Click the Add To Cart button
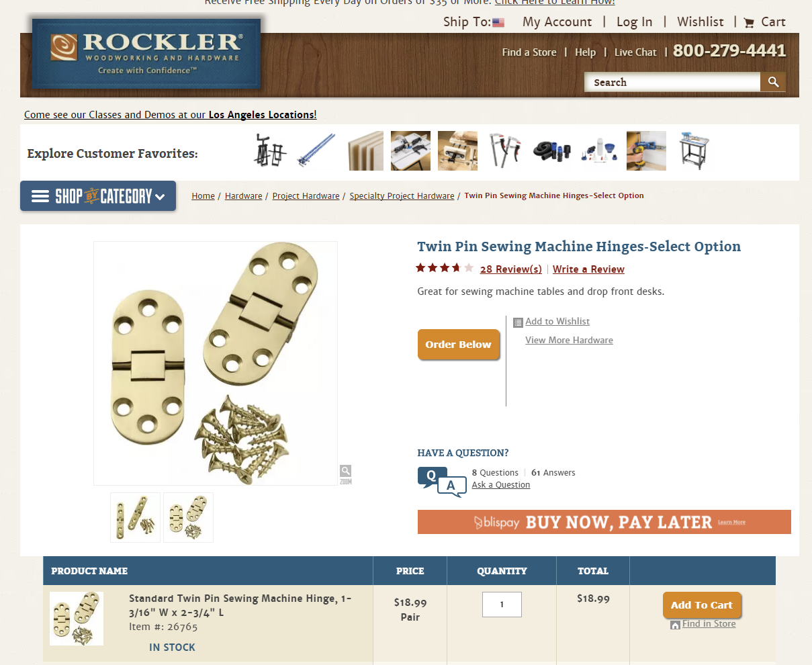 tap(702, 605)
